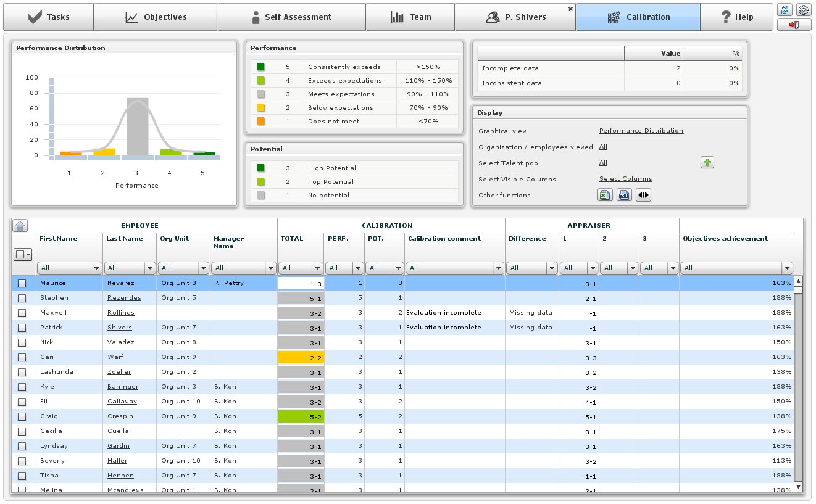816x504 pixels.
Task: Click All link for Organization / employees viewed
Action: point(603,147)
